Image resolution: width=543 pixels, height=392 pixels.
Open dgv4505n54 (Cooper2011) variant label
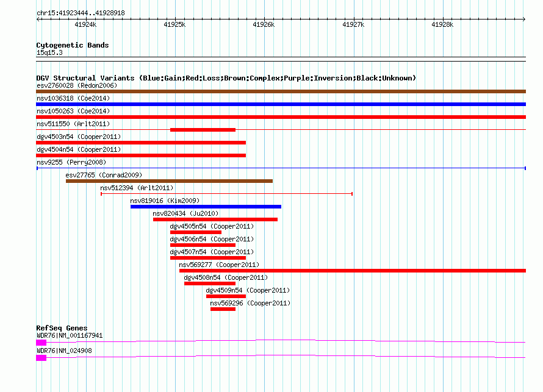click(212, 226)
